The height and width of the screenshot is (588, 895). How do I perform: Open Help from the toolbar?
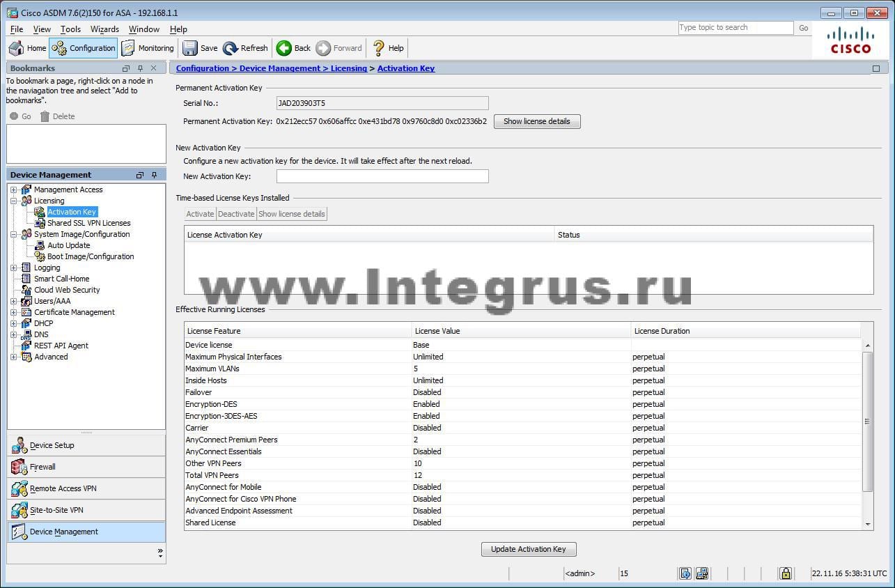388,48
